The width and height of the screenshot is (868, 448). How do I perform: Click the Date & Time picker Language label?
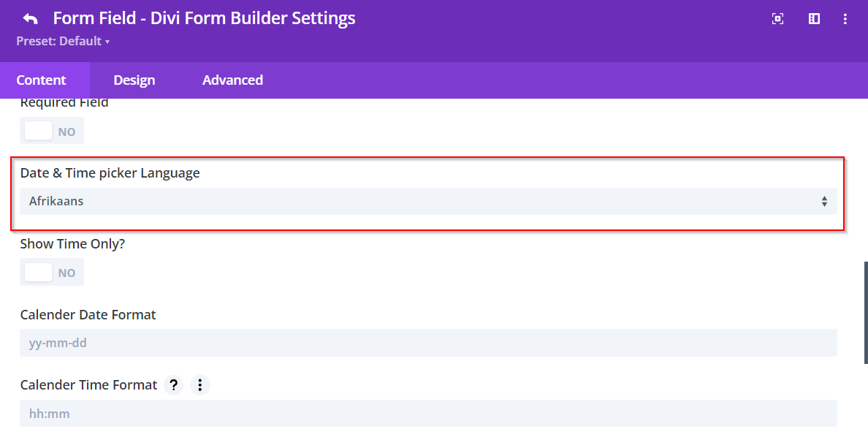[110, 172]
